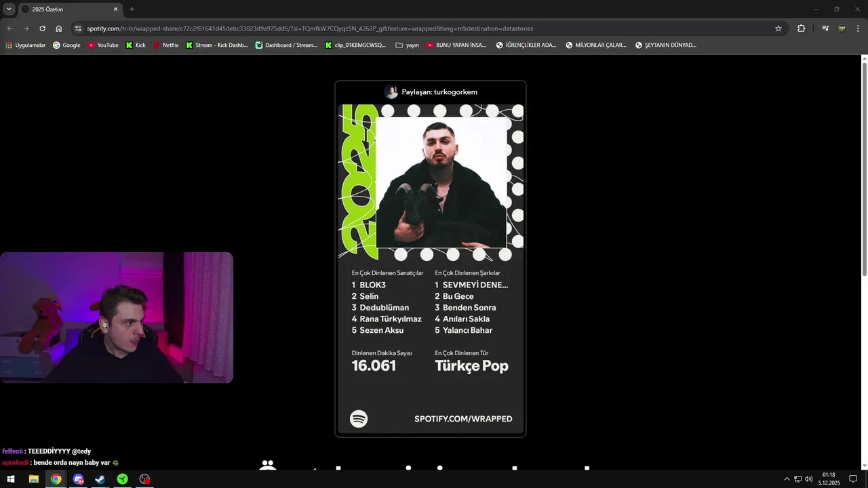Select song Bu Gece

458,296
